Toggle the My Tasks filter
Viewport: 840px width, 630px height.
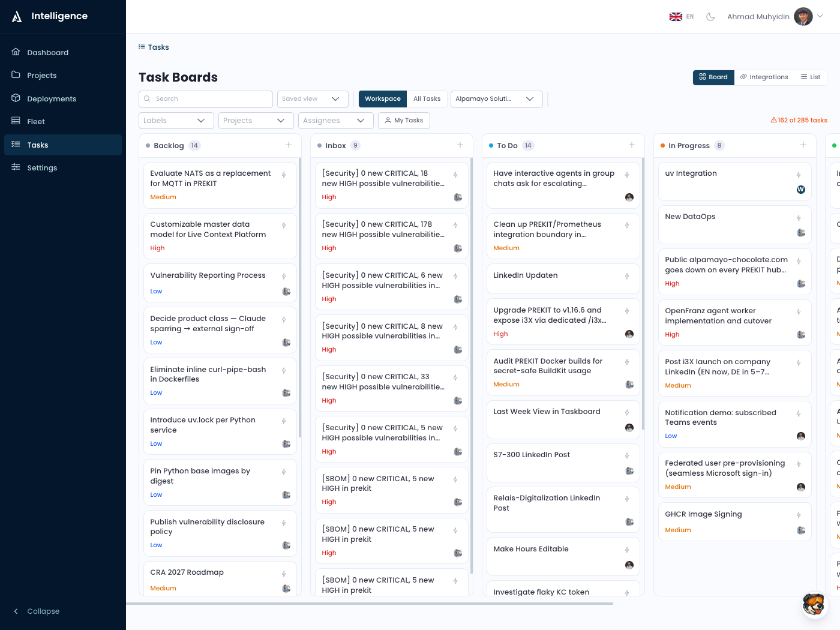(x=404, y=121)
